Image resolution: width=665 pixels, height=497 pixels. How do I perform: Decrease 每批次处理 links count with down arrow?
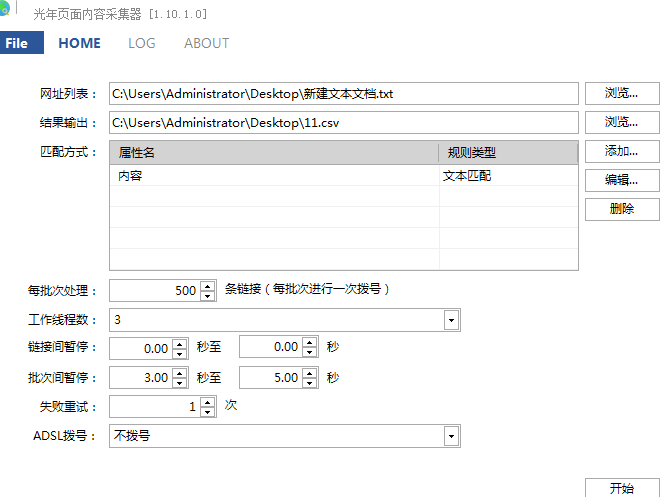pos(207,296)
